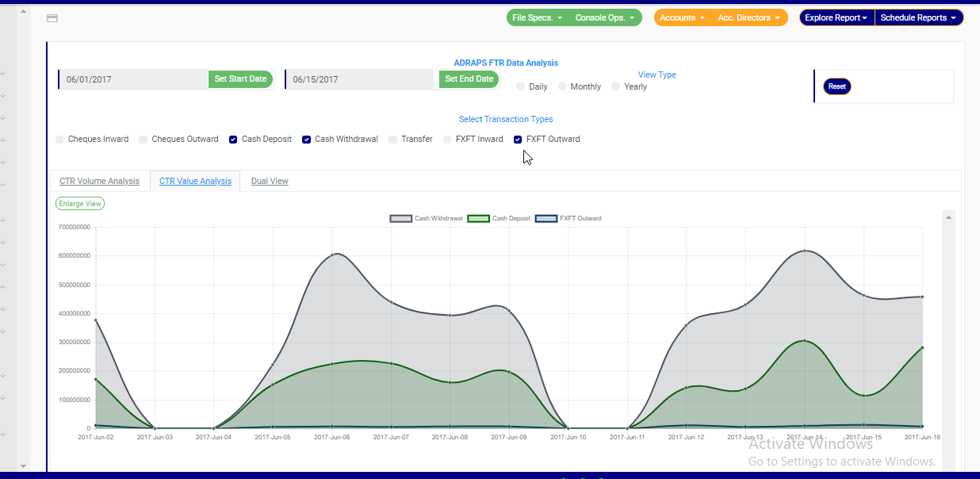Toggle FXFT Outward series via legend swatch
This screenshot has height=479, width=980.
coord(546,218)
